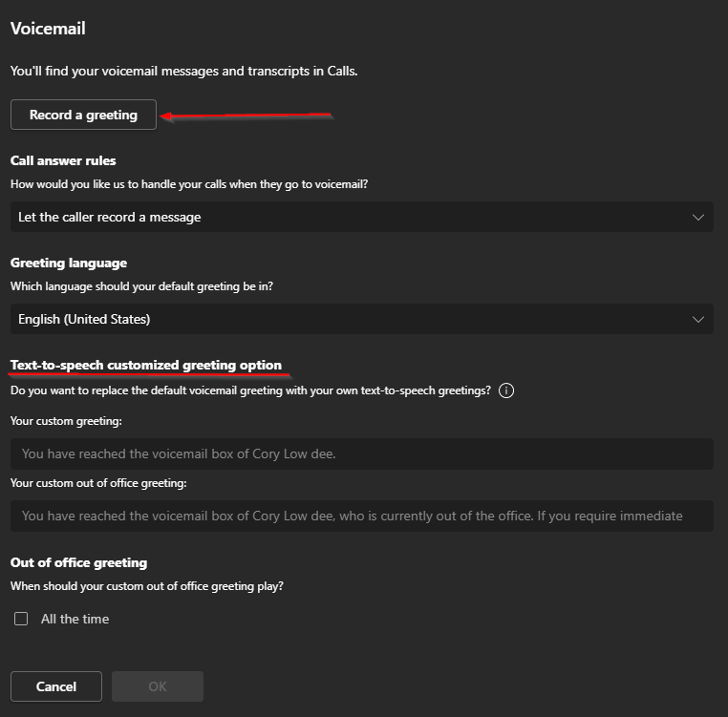Enable the All the time checkbox

[21, 619]
